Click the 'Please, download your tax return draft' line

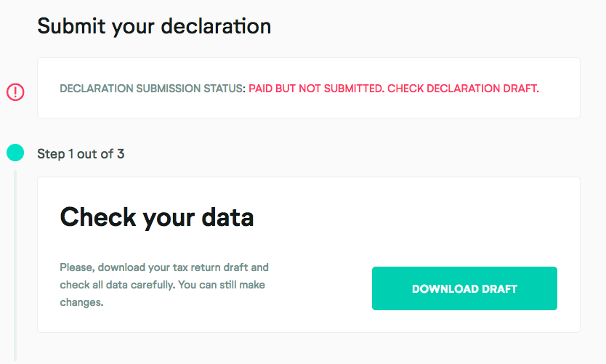pyautogui.click(x=164, y=267)
